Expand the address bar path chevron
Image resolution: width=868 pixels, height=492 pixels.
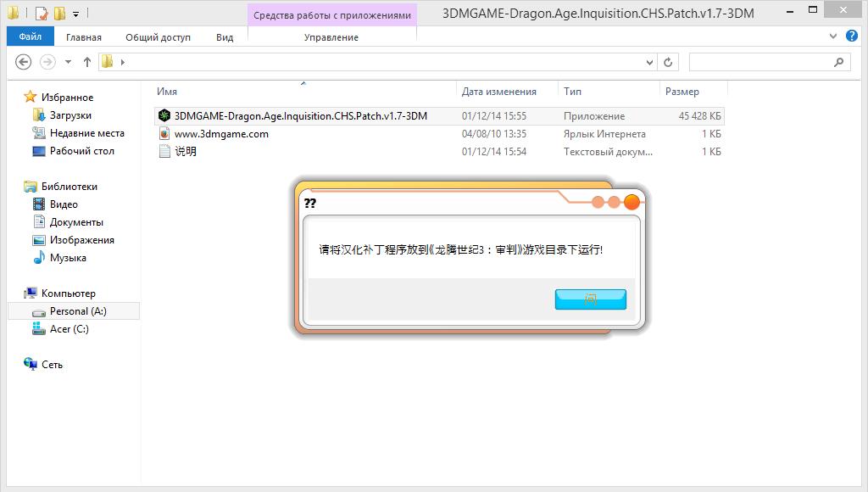coord(123,62)
